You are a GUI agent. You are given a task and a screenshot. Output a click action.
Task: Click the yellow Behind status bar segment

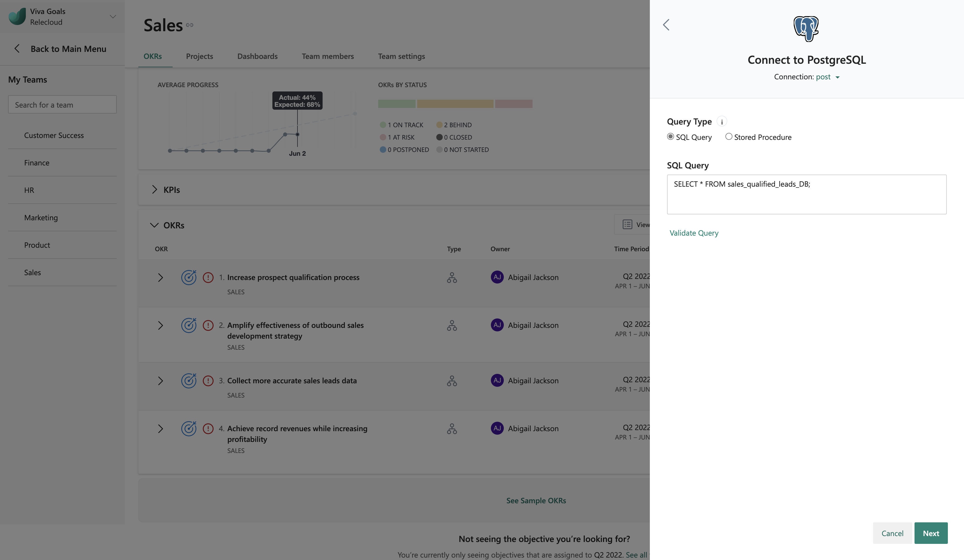coord(455,104)
